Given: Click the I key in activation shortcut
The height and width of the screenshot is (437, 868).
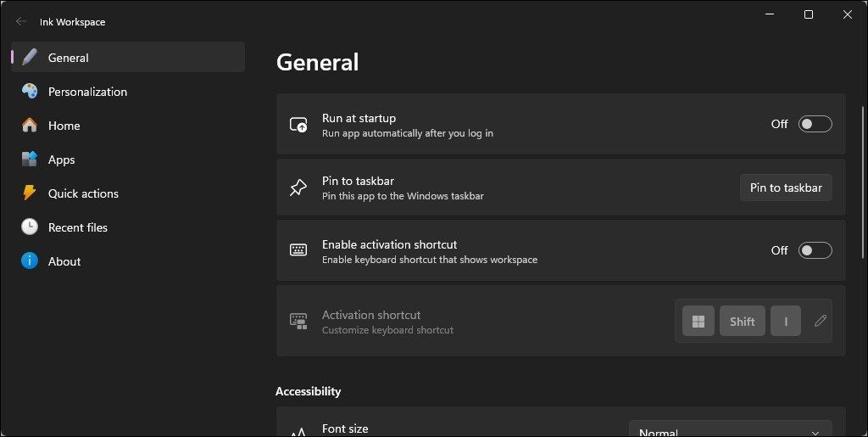Looking at the screenshot, I should point(786,321).
